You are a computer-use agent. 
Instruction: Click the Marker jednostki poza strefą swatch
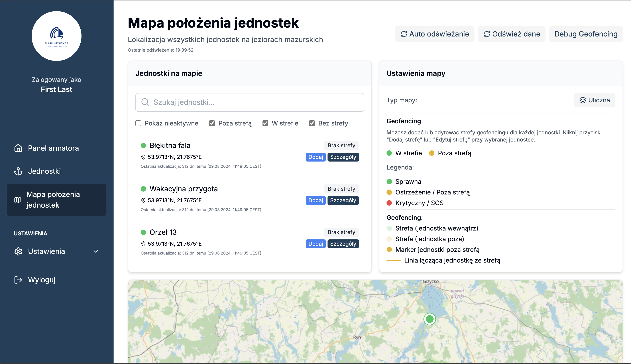(389, 249)
